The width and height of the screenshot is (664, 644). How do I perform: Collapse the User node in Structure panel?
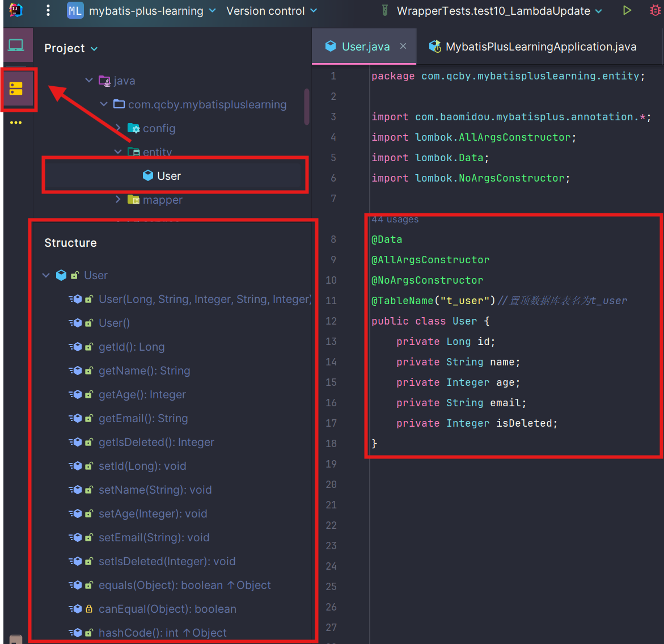pyautogui.click(x=46, y=275)
